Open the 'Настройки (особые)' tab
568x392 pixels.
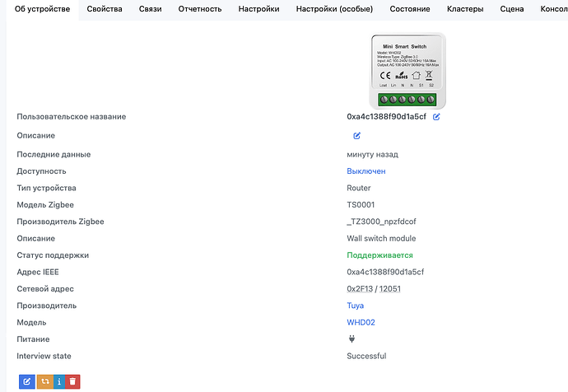[x=334, y=9]
